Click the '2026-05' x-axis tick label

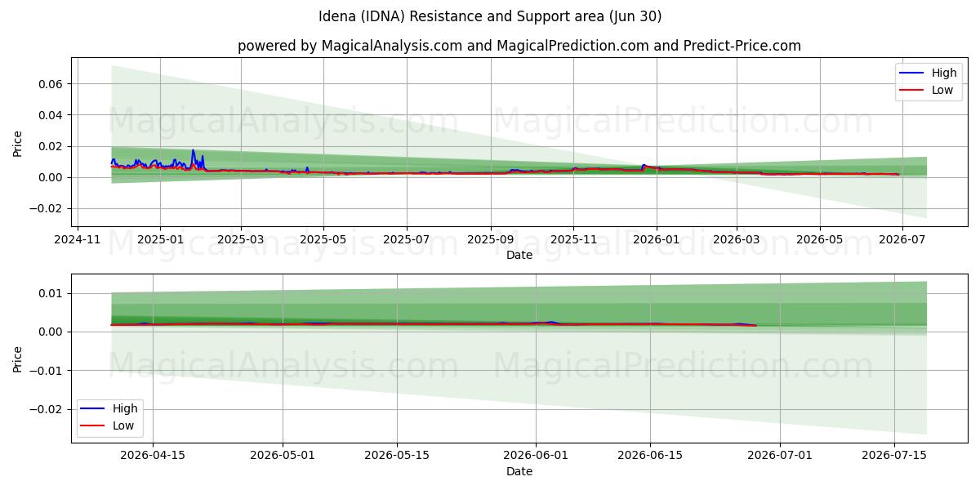click(819, 239)
